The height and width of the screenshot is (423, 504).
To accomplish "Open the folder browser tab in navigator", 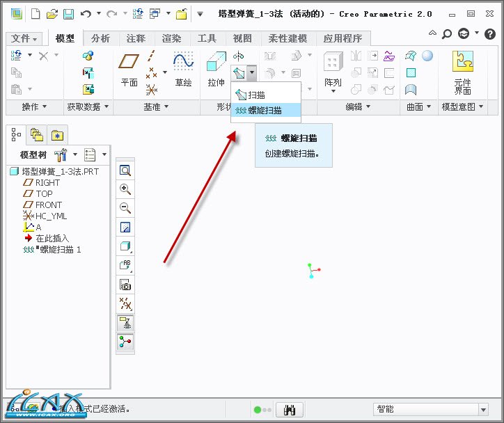I will click(x=36, y=135).
